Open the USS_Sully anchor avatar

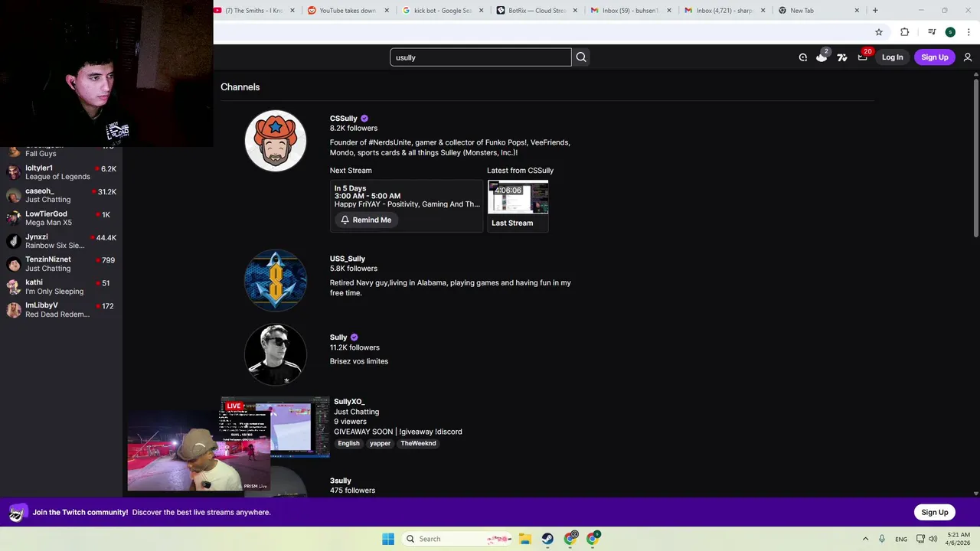[x=276, y=280]
